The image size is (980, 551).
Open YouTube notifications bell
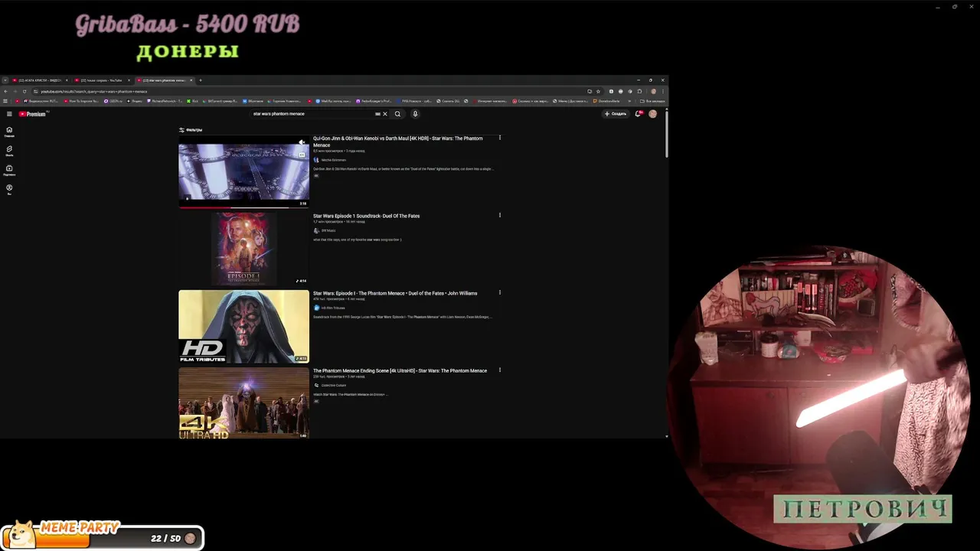(638, 114)
